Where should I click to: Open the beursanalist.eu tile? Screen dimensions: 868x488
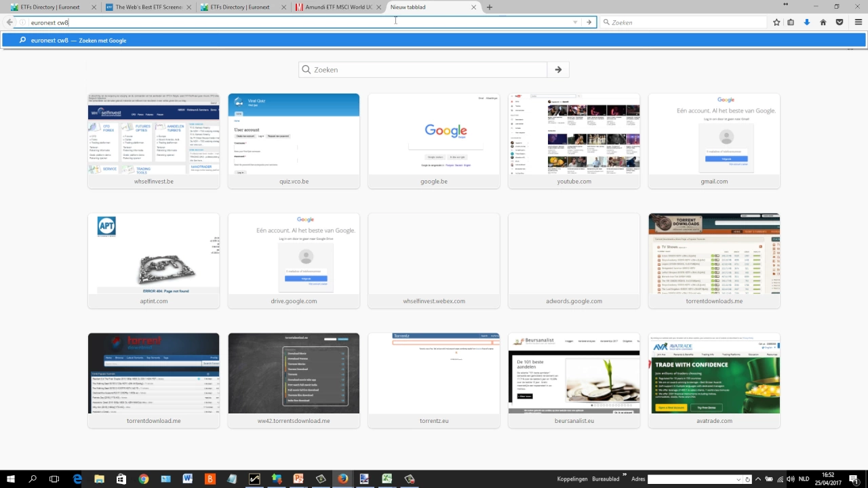point(574,380)
